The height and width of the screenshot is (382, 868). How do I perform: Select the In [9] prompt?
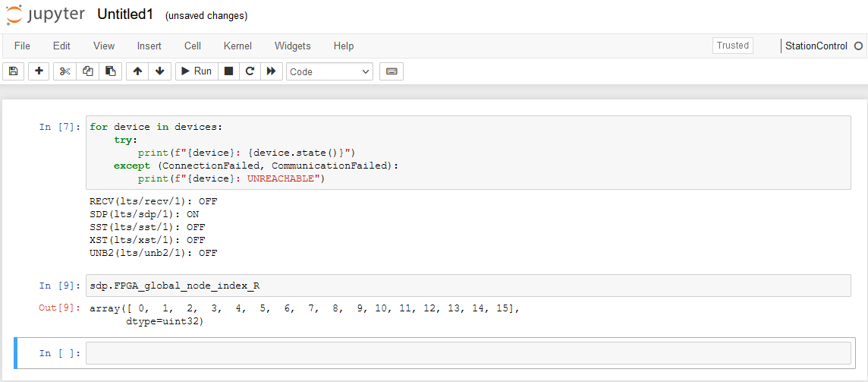coord(61,286)
